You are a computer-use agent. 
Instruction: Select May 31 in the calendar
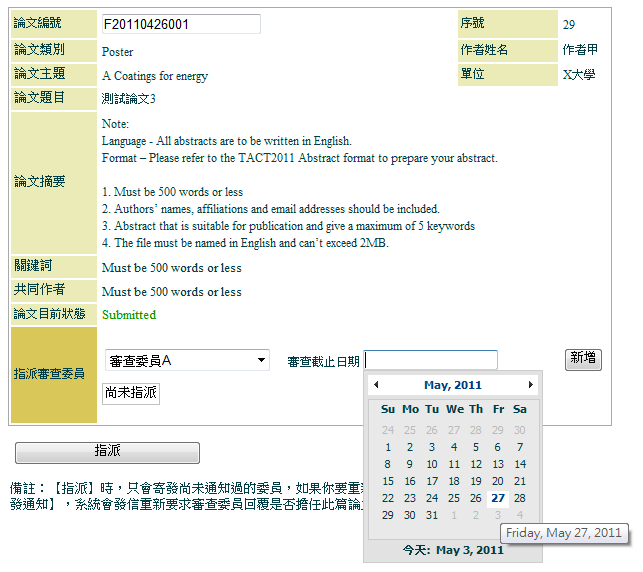tap(432, 515)
